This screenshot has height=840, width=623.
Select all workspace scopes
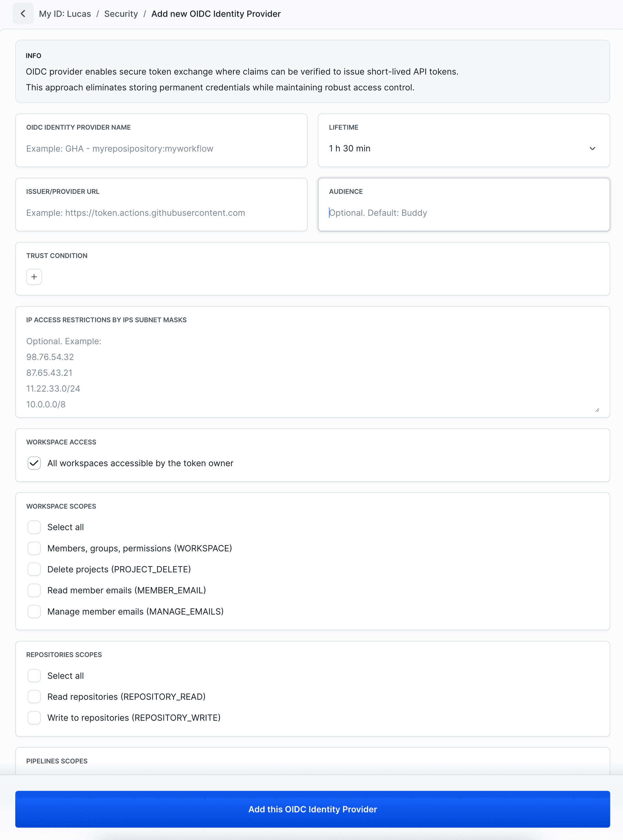click(x=34, y=527)
